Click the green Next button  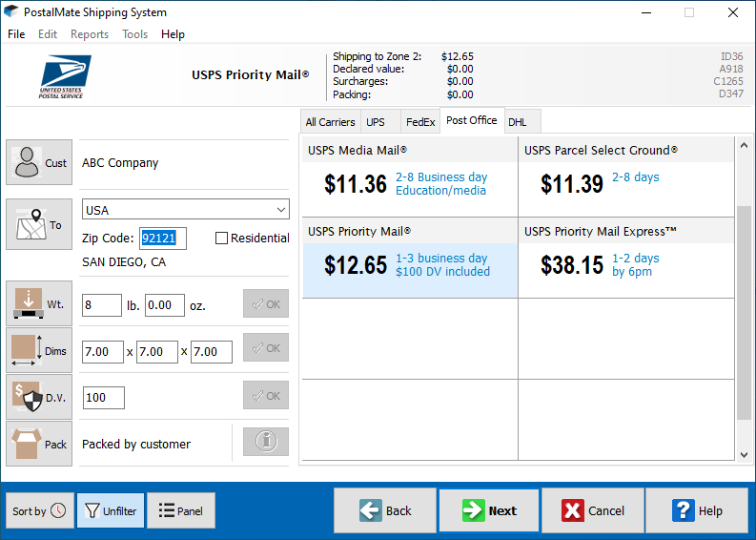pos(489,510)
